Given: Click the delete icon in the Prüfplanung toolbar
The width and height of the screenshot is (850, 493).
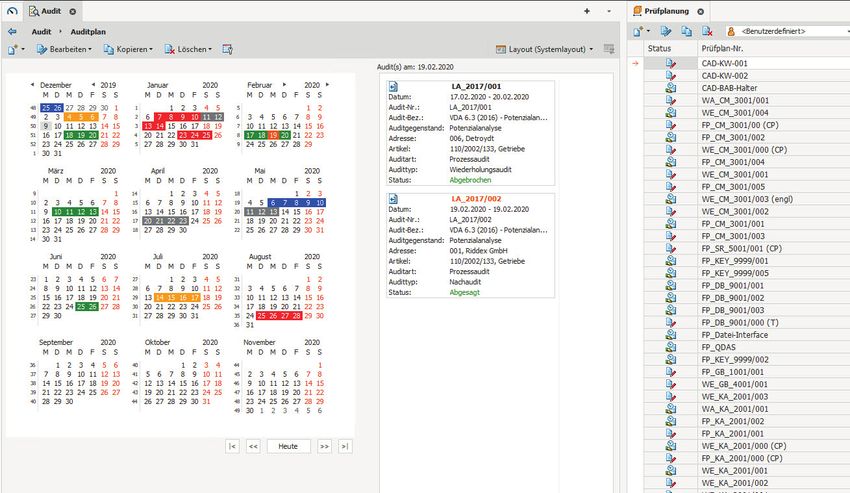Looking at the screenshot, I should coord(708,32).
